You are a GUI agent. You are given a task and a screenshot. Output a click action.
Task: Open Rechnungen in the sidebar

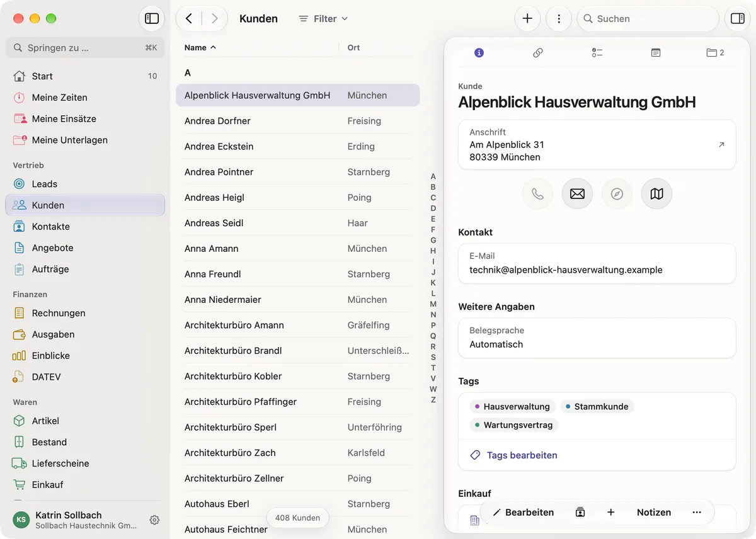[85, 313]
